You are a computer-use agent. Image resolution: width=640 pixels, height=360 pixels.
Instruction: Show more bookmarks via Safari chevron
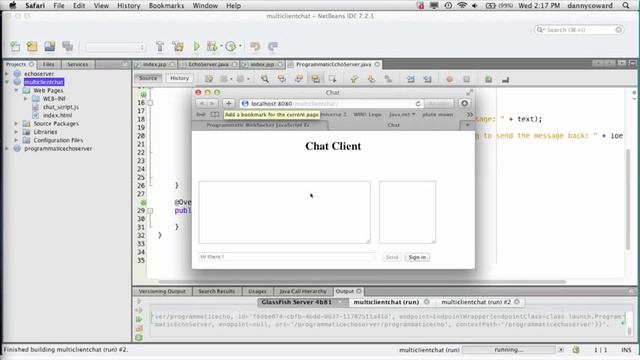pyautogui.click(x=470, y=115)
